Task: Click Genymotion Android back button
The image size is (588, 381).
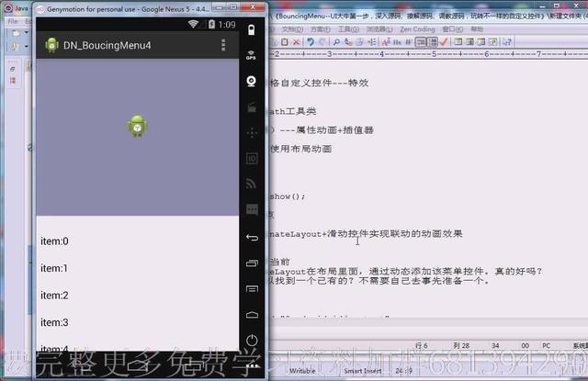Action: pos(252,238)
